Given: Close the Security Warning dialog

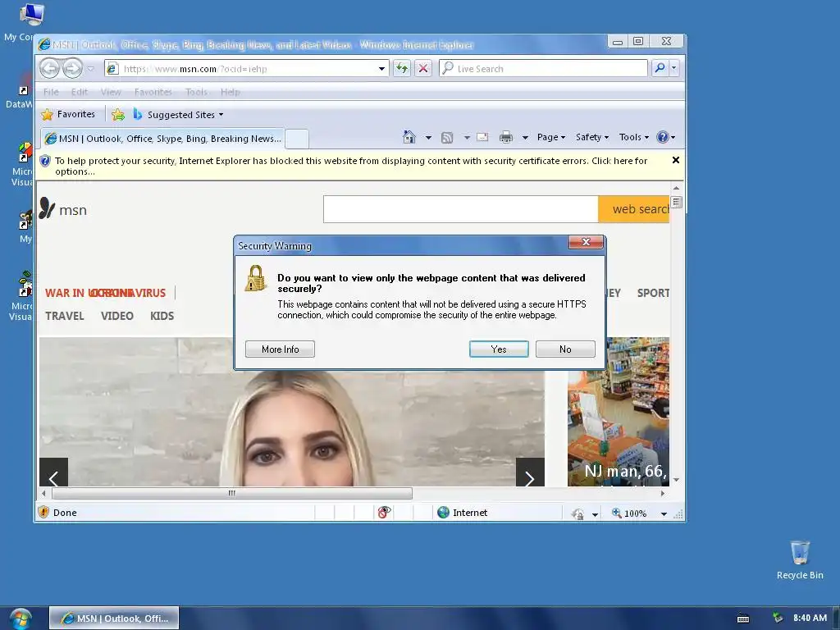Looking at the screenshot, I should click(586, 242).
